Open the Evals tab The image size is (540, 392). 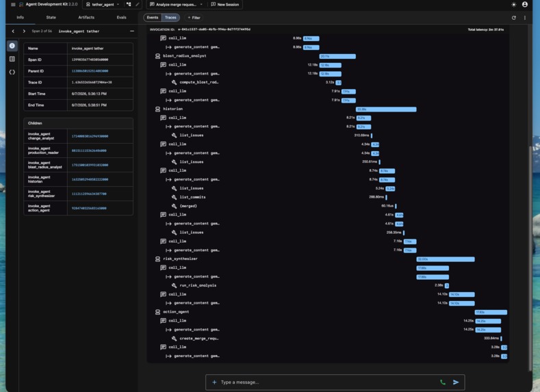pyautogui.click(x=121, y=17)
